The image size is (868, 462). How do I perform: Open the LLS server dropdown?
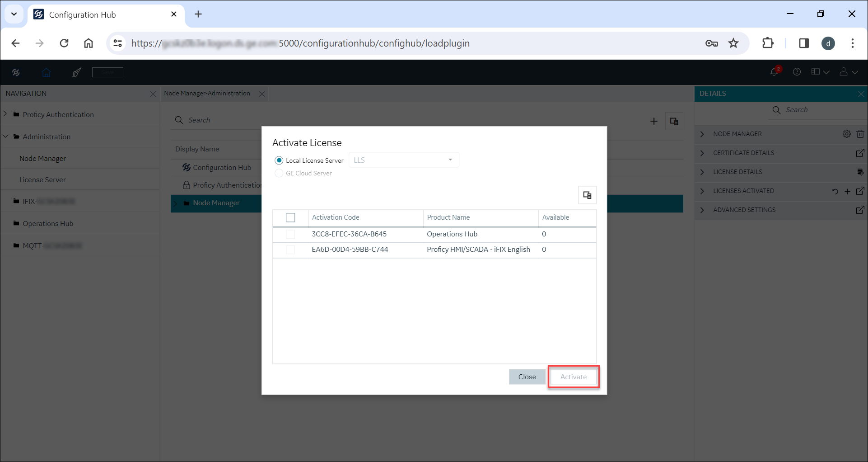(404, 160)
